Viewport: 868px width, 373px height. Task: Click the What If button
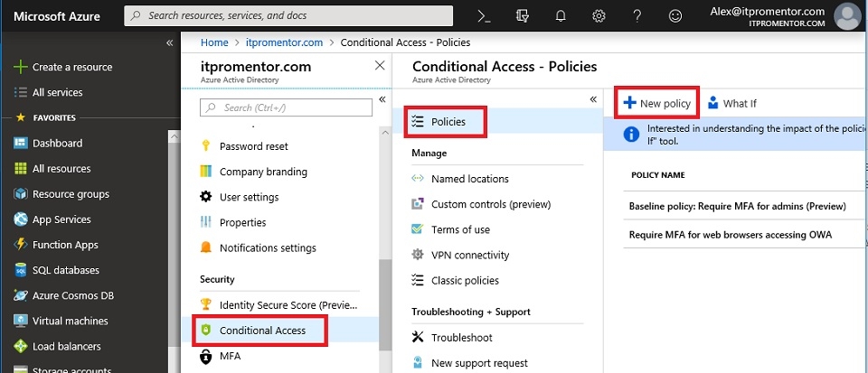[x=731, y=103]
